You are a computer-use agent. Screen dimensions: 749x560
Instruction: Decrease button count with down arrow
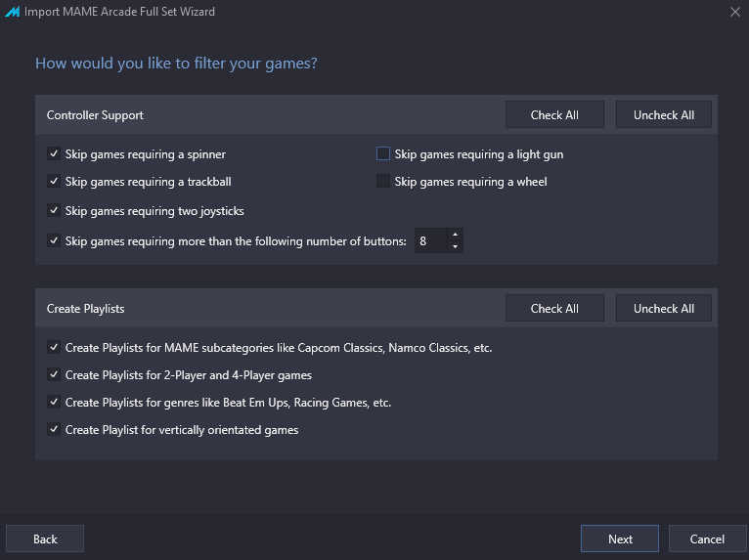456,247
